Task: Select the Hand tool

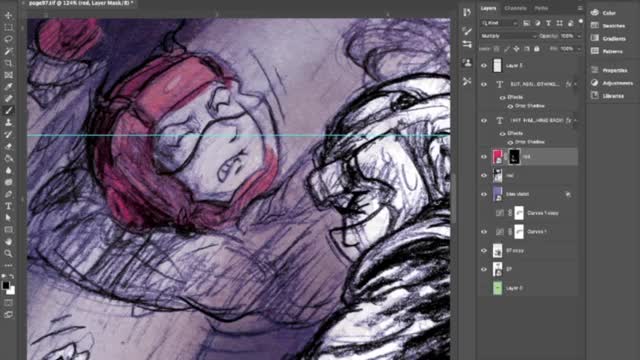Action: pyautogui.click(x=8, y=241)
